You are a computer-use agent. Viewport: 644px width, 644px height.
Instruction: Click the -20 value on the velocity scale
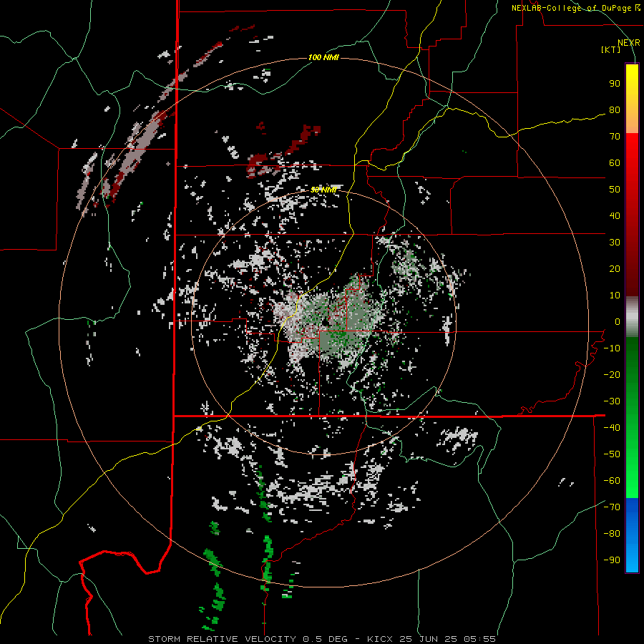612,375
